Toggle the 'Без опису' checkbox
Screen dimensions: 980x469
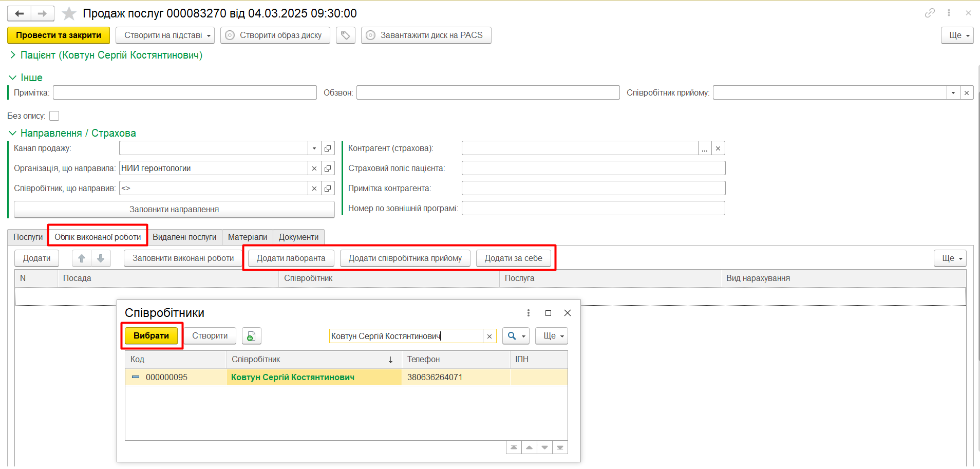click(54, 116)
